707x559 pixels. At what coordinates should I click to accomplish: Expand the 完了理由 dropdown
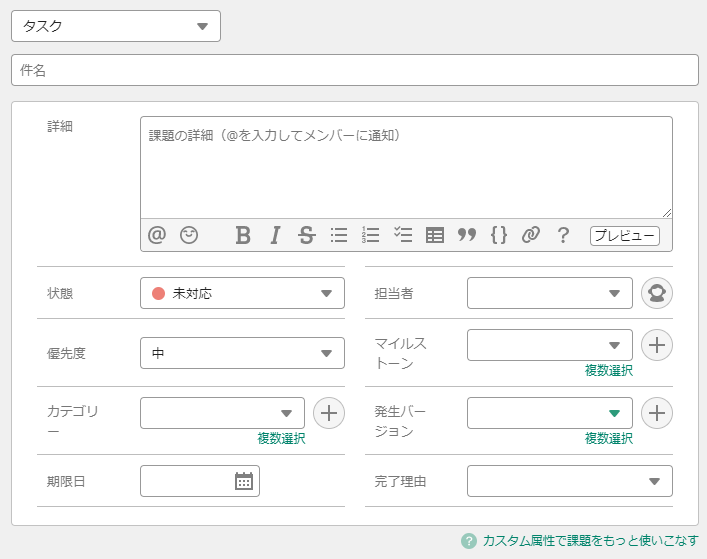[569, 481]
